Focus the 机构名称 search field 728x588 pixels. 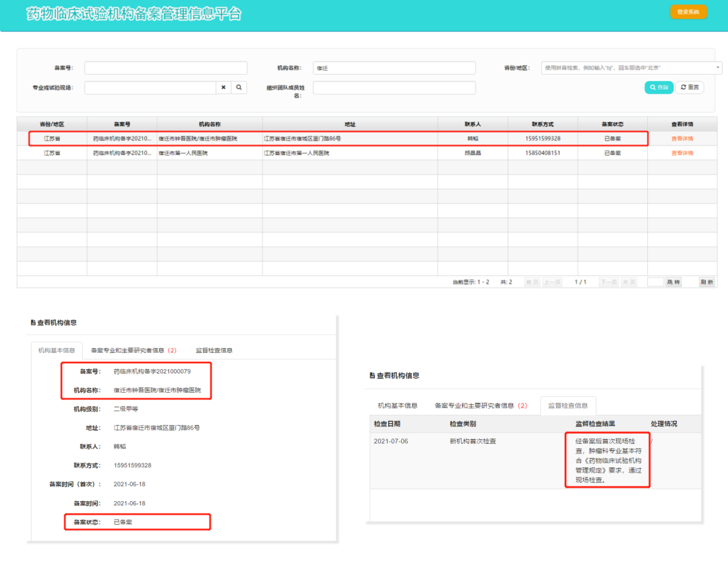[x=394, y=68]
